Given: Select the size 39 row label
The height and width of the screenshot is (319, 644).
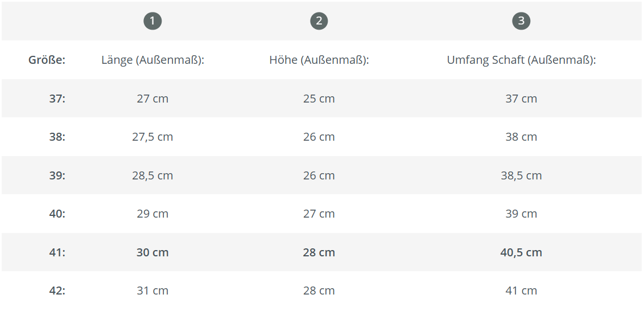Looking at the screenshot, I should (x=57, y=175).
